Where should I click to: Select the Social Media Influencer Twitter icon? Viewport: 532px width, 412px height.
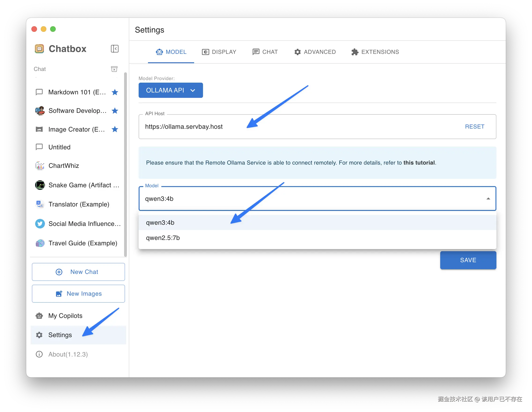point(40,224)
